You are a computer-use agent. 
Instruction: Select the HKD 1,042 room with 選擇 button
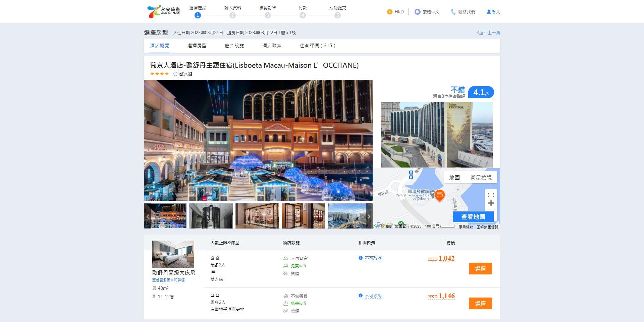[480, 268]
